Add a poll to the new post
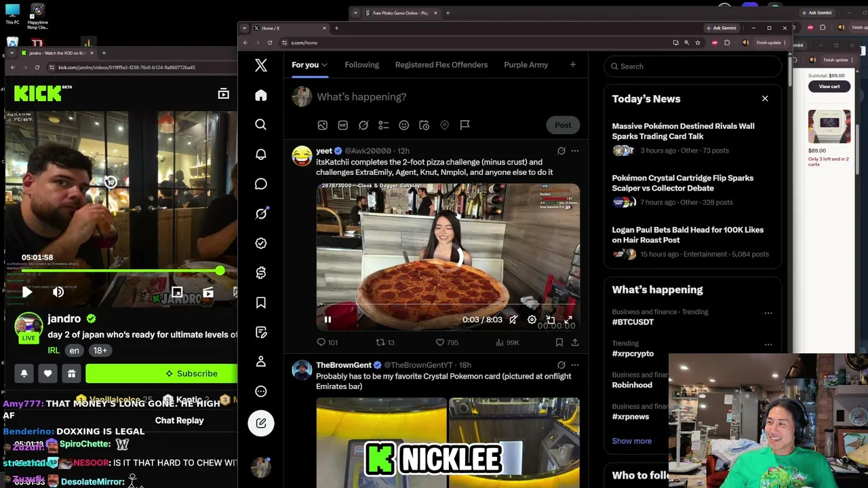Viewport: 868px width, 488px height. click(384, 125)
